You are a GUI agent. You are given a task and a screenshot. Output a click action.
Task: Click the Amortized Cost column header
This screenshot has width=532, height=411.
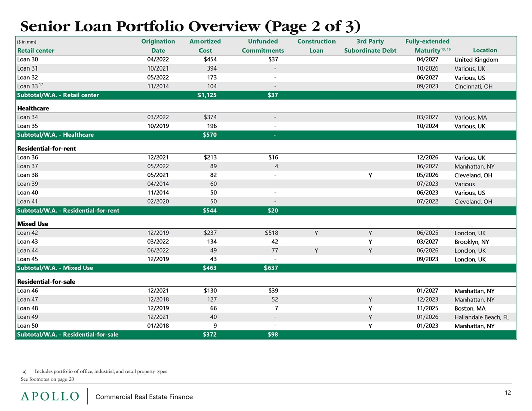[x=205, y=46]
